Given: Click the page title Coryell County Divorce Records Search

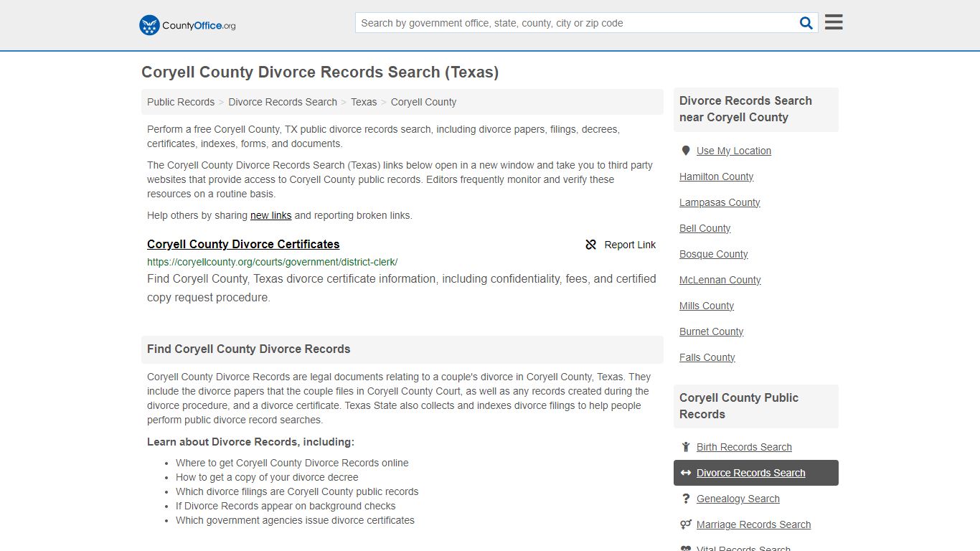Looking at the screenshot, I should [x=320, y=72].
